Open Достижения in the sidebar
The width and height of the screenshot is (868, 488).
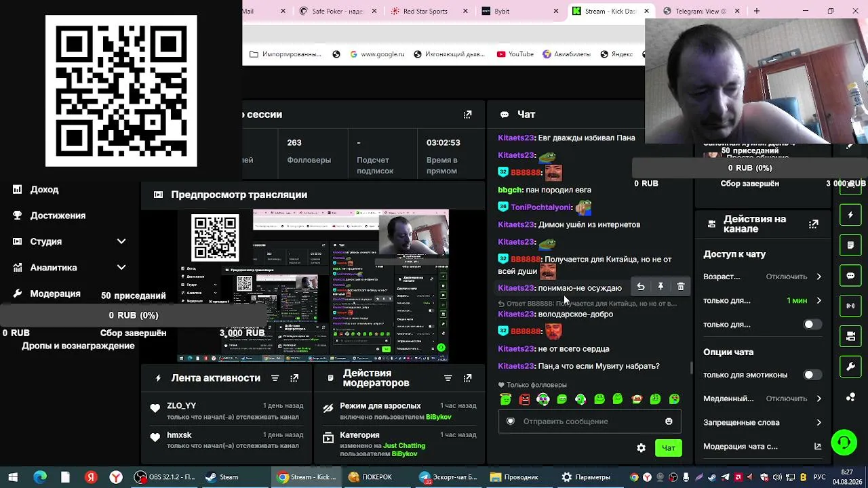(58, 216)
